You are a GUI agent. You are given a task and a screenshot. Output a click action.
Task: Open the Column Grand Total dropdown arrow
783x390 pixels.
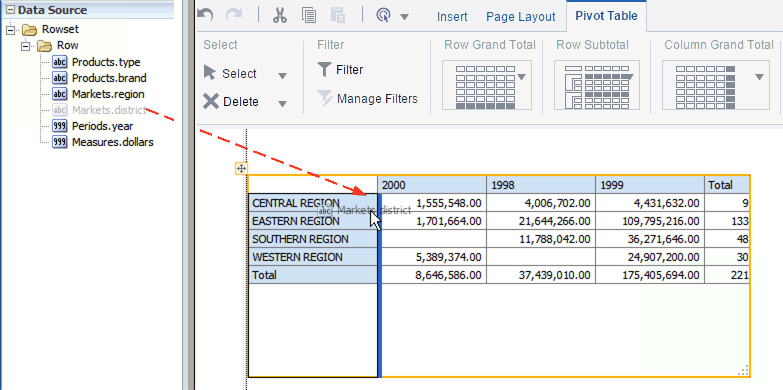click(760, 77)
